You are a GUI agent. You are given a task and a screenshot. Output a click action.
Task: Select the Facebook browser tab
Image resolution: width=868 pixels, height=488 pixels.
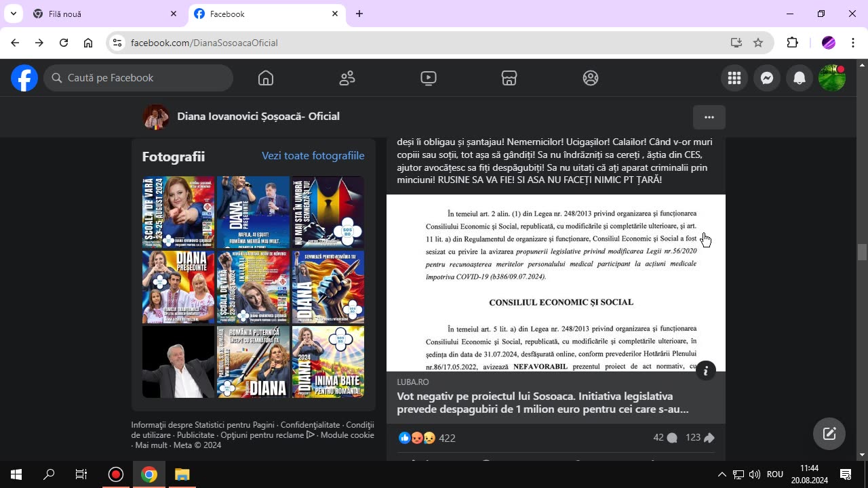click(266, 14)
